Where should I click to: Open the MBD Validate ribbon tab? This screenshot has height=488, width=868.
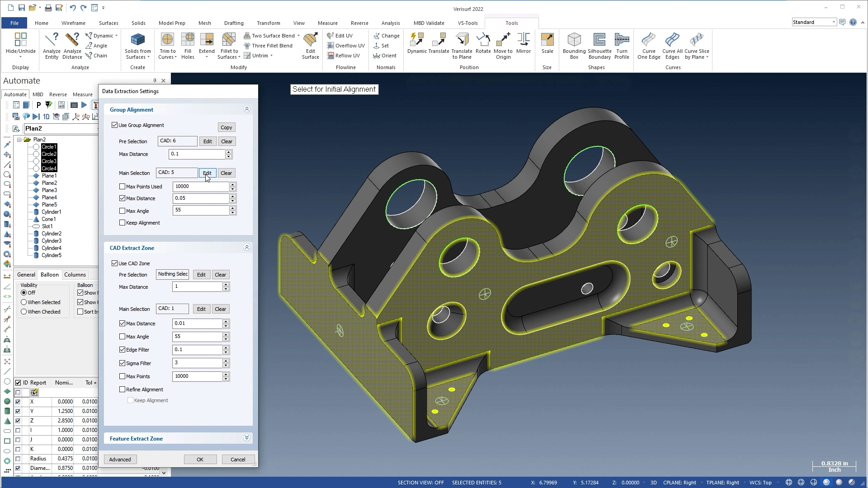pos(429,23)
